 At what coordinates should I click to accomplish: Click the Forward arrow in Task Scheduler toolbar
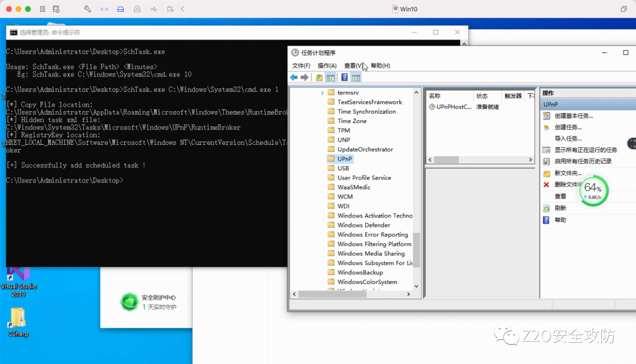304,78
